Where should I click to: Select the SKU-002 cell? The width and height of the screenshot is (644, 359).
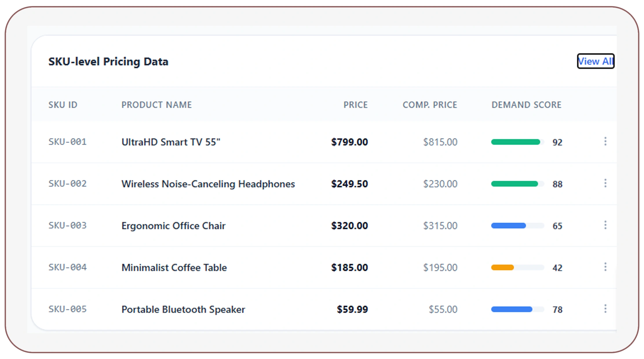point(67,184)
